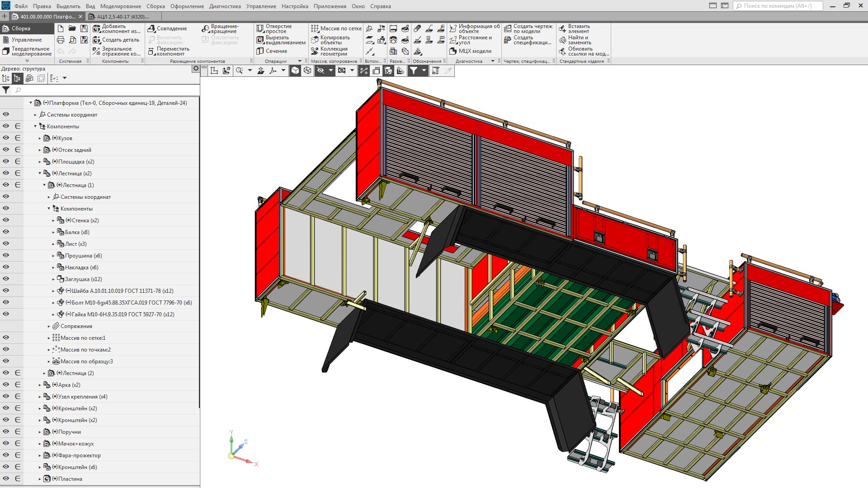Select the Coincidence mate tool
This screenshot has height=488, width=868.
(x=152, y=28)
